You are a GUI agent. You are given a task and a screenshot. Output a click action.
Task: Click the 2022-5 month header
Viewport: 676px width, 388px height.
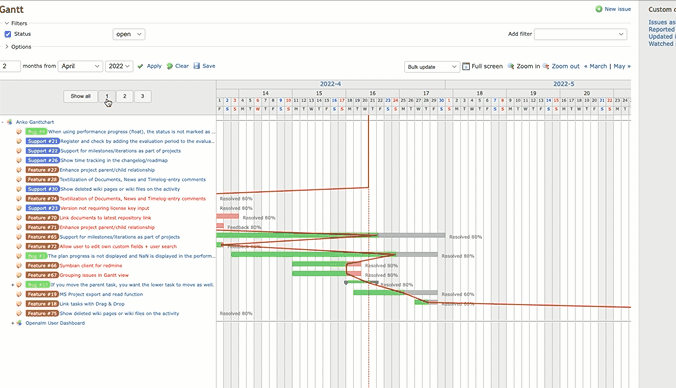point(563,84)
